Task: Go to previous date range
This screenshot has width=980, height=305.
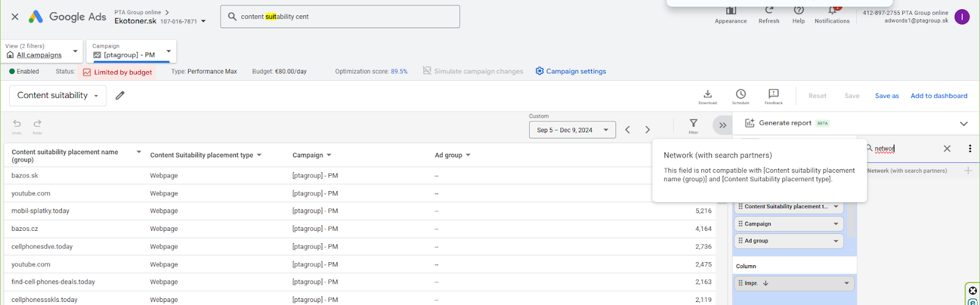Action: 627,130
